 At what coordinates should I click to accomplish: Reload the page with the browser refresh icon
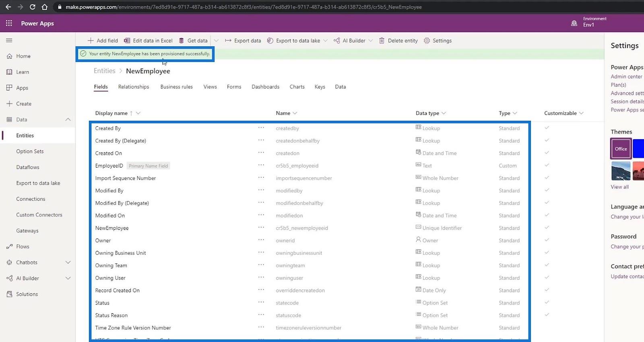point(33,7)
